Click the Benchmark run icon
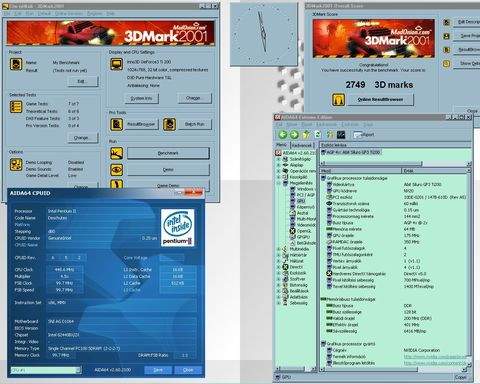This screenshot has width=480, height=384. pyautogui.click(x=117, y=153)
